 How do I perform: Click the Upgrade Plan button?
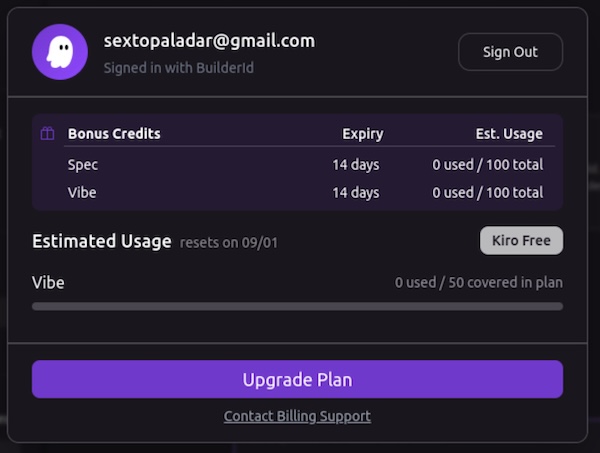point(297,380)
